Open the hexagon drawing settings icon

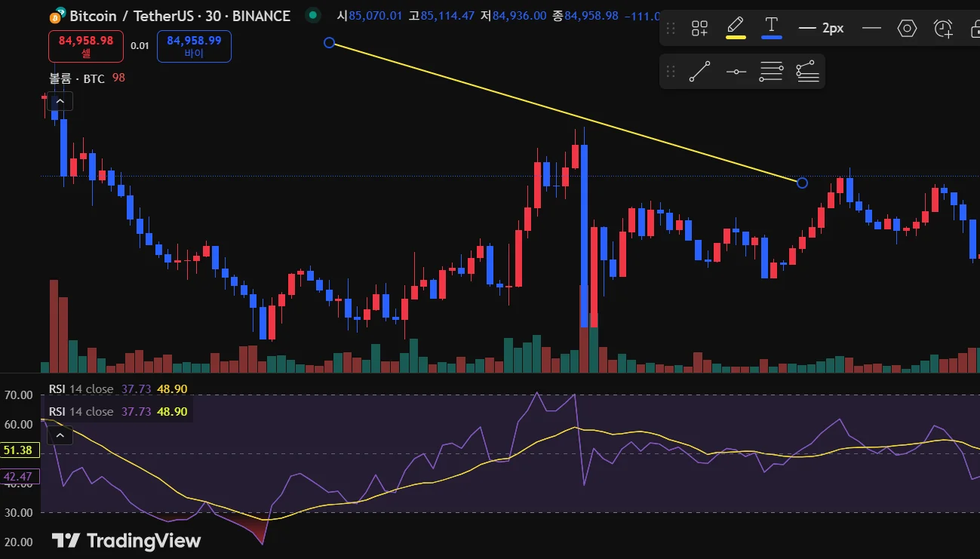click(x=907, y=29)
